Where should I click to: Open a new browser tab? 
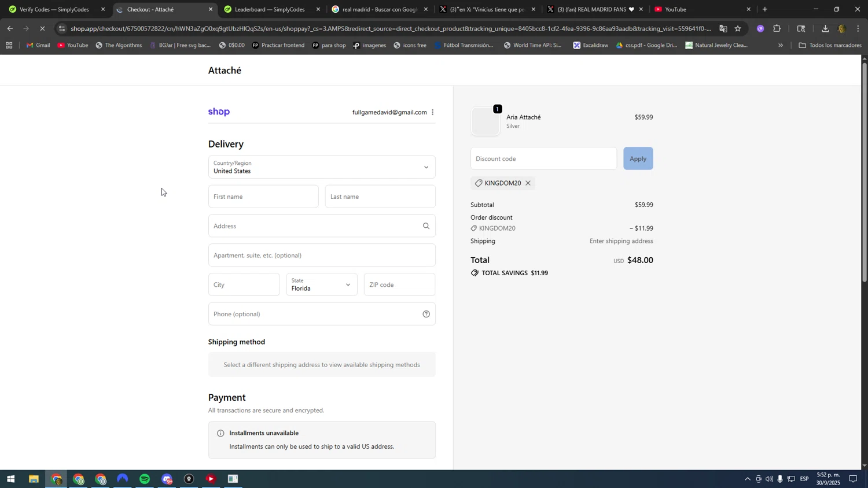[764, 9]
